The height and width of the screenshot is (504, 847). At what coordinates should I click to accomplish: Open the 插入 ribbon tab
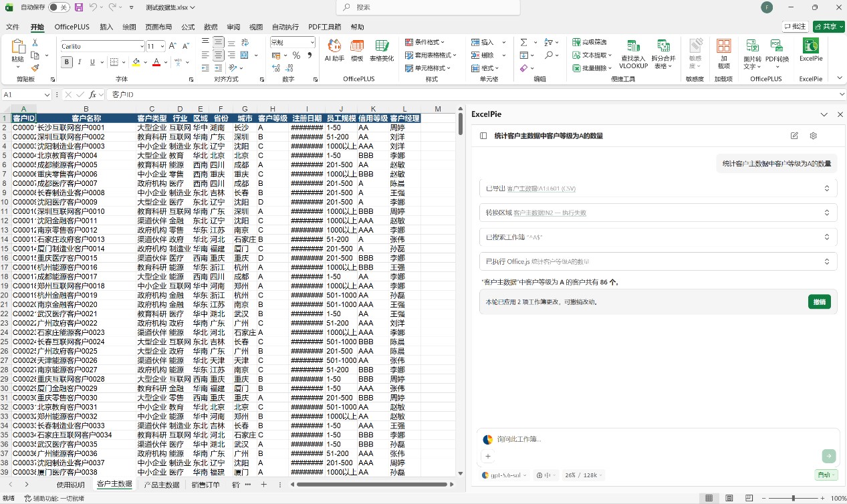pyautogui.click(x=106, y=27)
